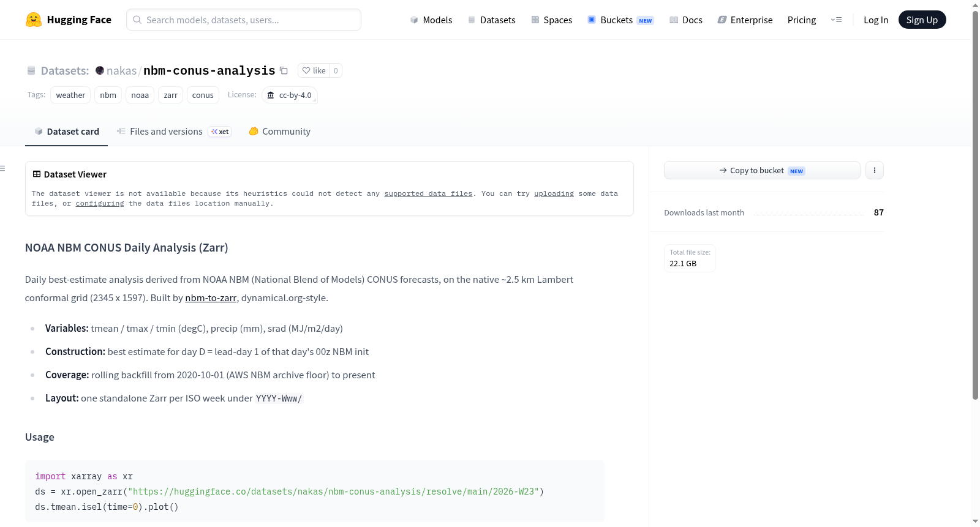Screen dimensions: 980x527
Task: Click the weather tag
Action: pos(70,95)
